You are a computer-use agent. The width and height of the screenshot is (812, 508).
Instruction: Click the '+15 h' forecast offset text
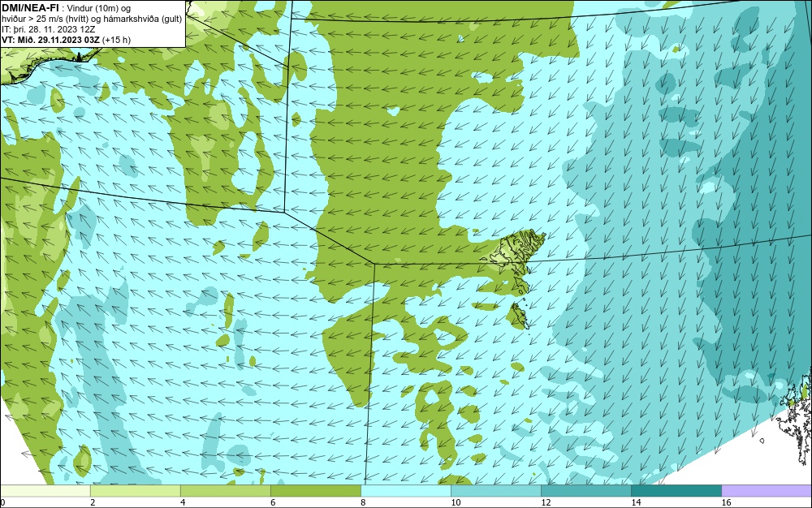pyautogui.click(x=116, y=40)
